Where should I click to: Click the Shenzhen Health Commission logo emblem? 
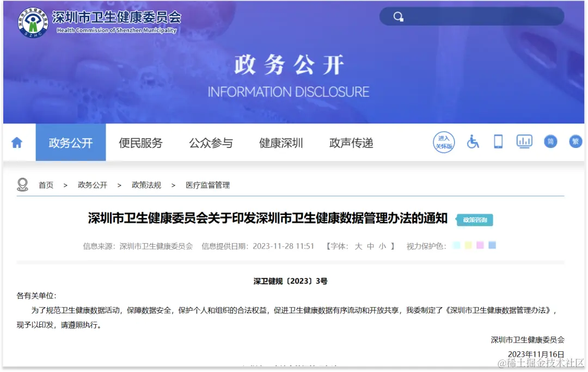(32, 21)
